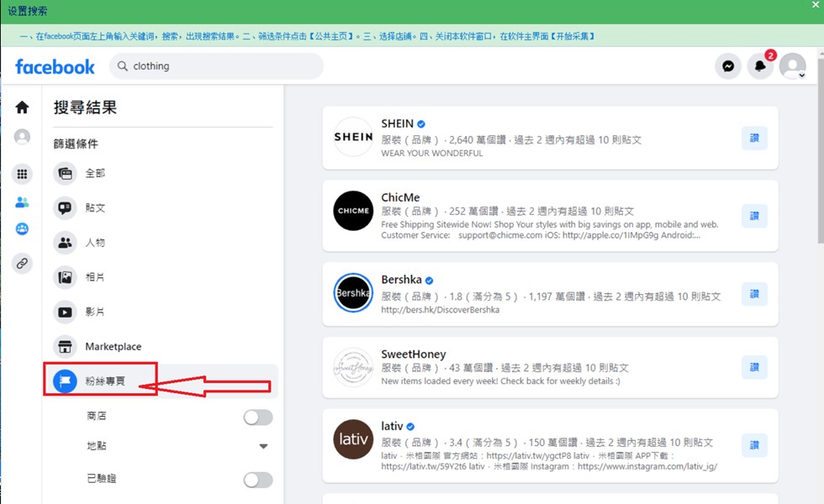Open the SHEIN page title

click(397, 123)
